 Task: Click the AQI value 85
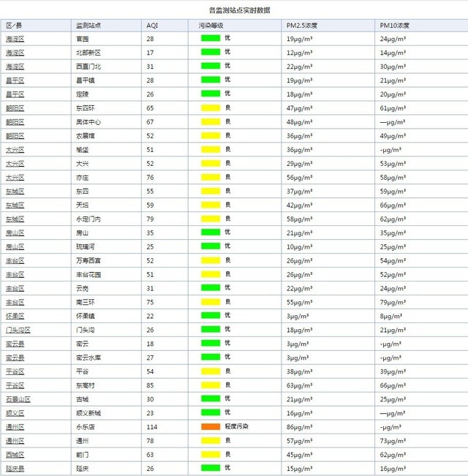coord(150,385)
